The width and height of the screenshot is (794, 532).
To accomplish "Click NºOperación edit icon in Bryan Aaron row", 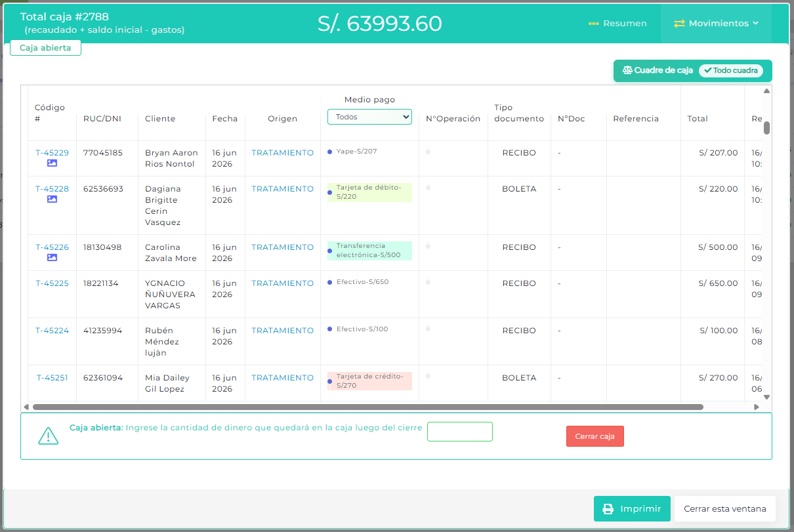I will click(x=428, y=152).
